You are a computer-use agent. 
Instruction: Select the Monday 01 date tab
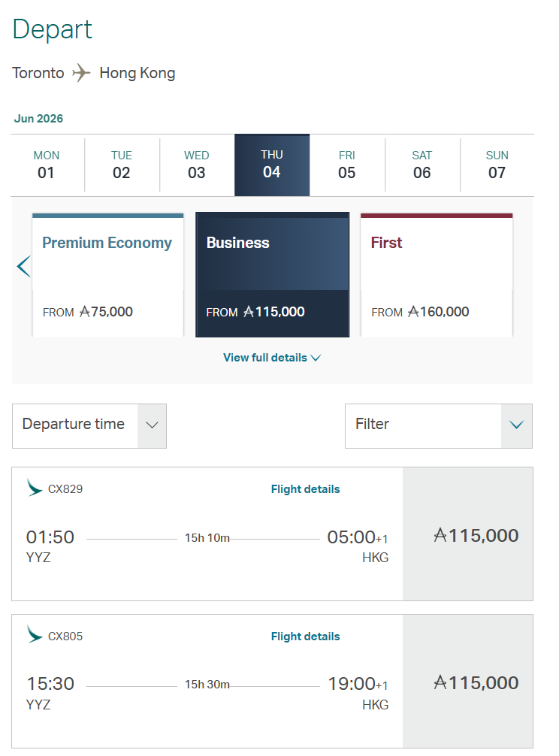point(47,165)
